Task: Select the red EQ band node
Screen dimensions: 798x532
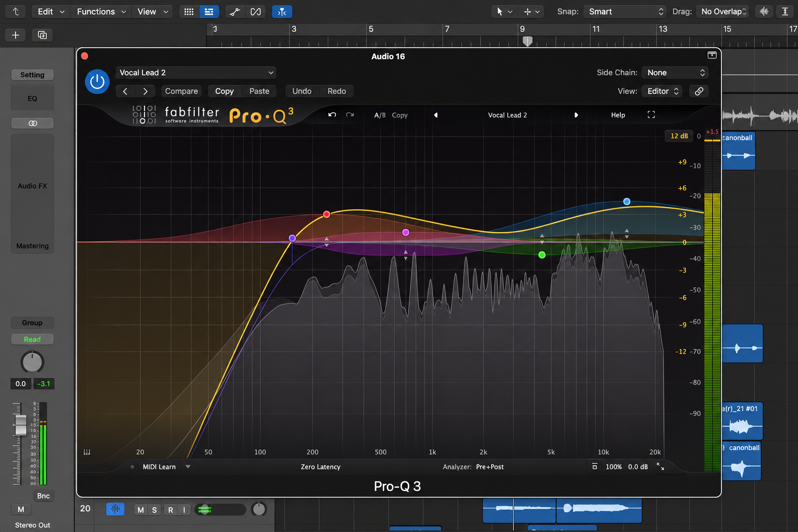Action: [x=326, y=214]
